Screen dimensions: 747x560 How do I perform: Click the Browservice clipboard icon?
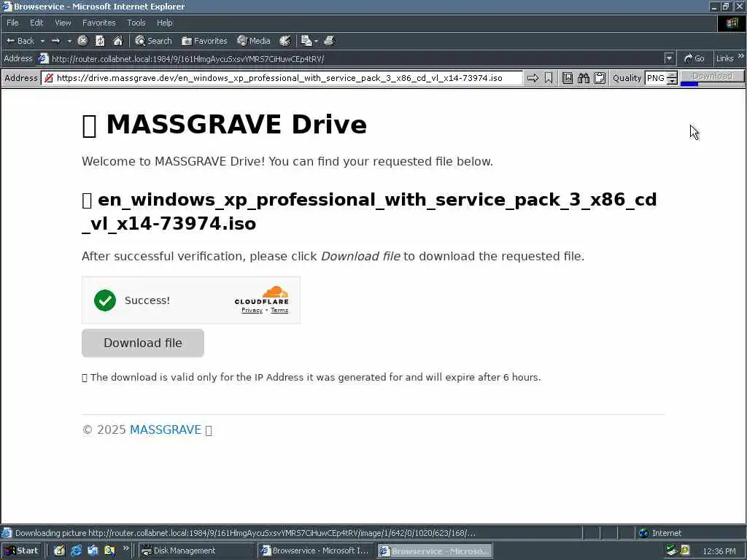pos(600,77)
